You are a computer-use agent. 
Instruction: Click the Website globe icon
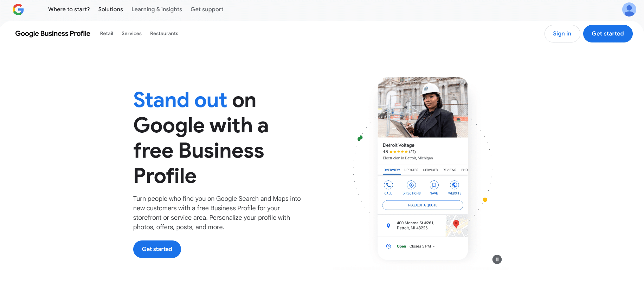pos(455,185)
